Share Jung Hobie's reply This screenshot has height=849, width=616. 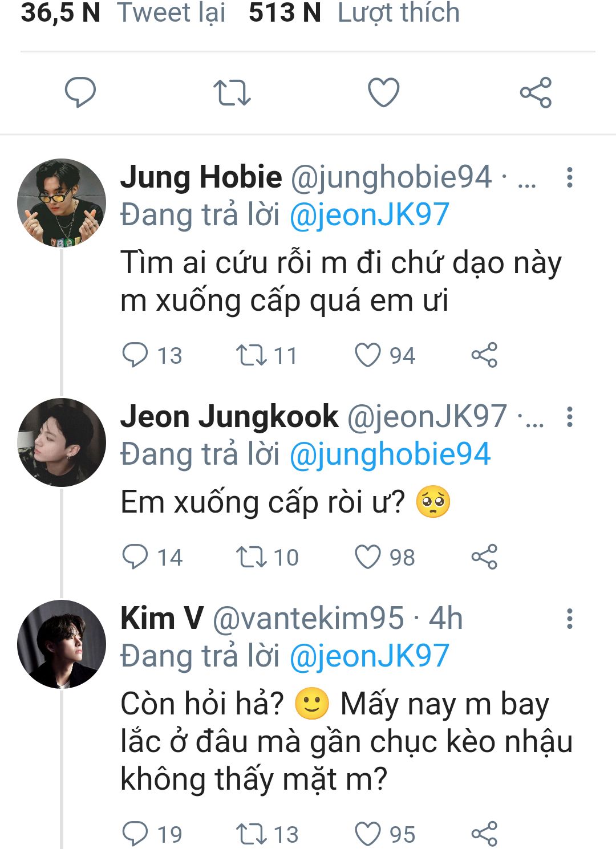[484, 355]
